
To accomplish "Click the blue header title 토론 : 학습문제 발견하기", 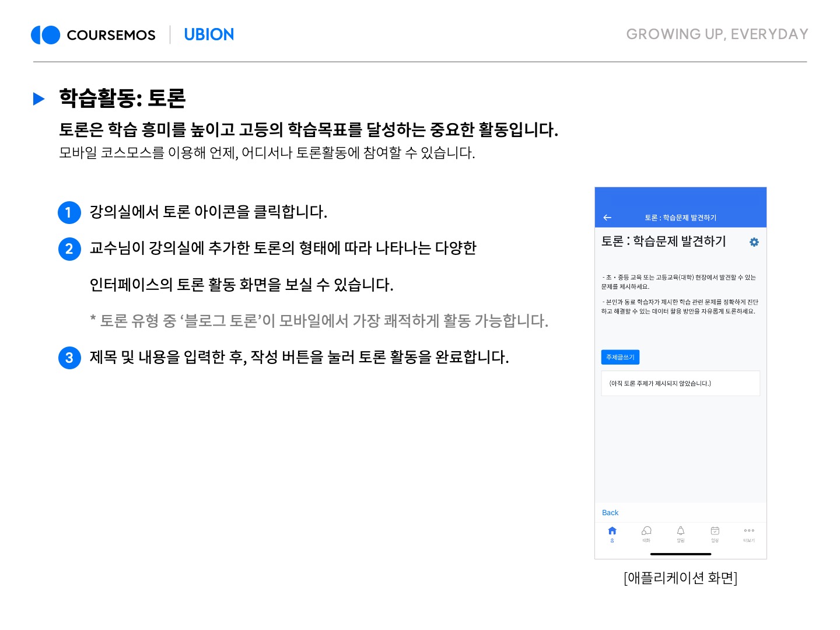I will click(x=680, y=218).
